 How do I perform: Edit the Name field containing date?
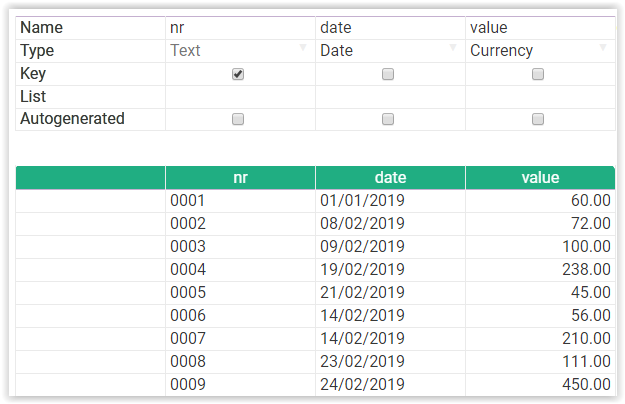[390, 28]
